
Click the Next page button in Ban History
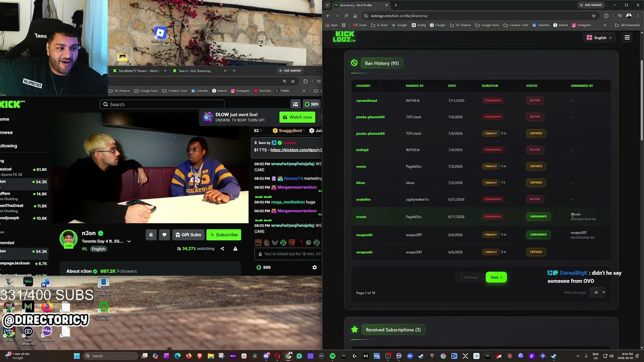496,277
